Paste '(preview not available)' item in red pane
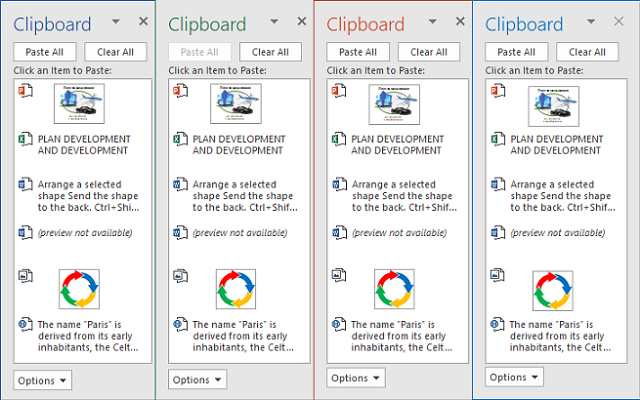This screenshot has width=640, height=400. pyautogui.click(x=399, y=233)
